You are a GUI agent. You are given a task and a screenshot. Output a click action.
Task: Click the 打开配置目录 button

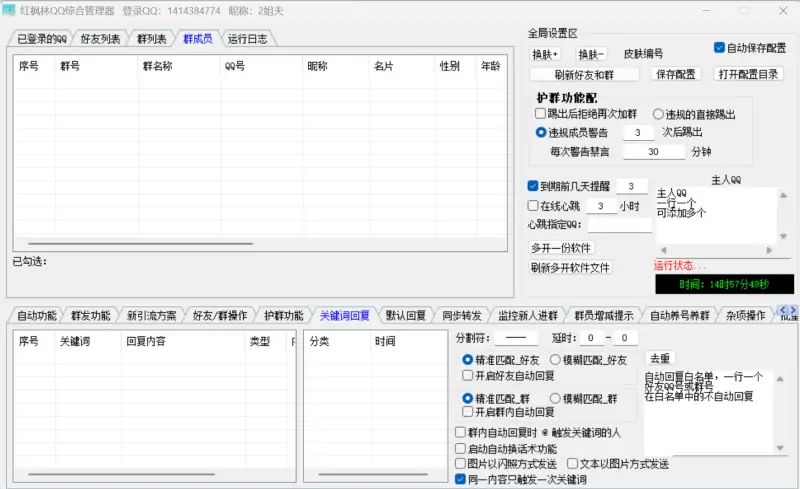pos(749,74)
